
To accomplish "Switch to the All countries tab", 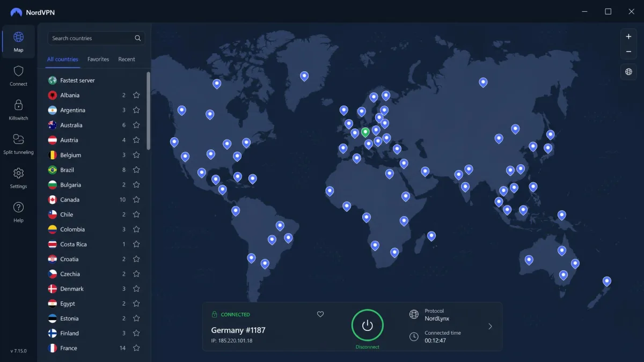I will pos(63,60).
